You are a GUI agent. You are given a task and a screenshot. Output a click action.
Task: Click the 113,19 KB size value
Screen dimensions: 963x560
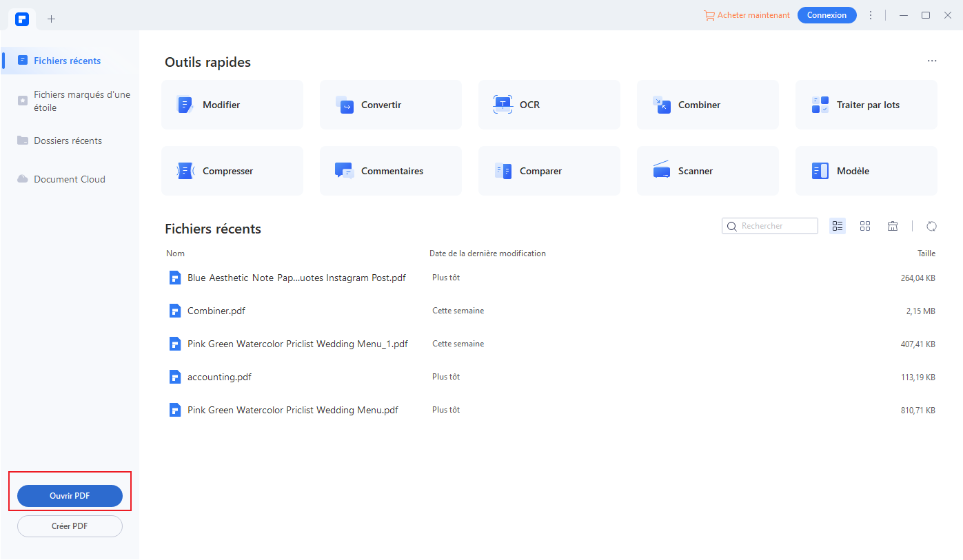tap(918, 377)
